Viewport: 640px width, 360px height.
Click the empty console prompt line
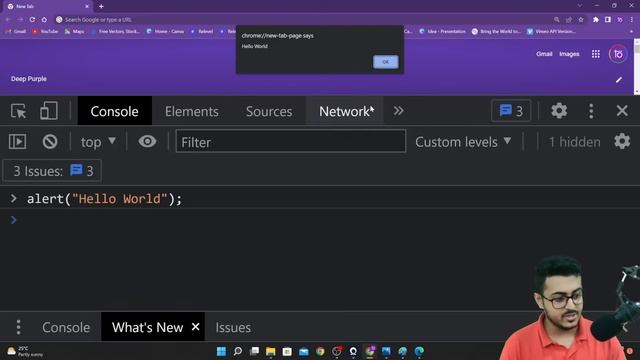(320, 220)
